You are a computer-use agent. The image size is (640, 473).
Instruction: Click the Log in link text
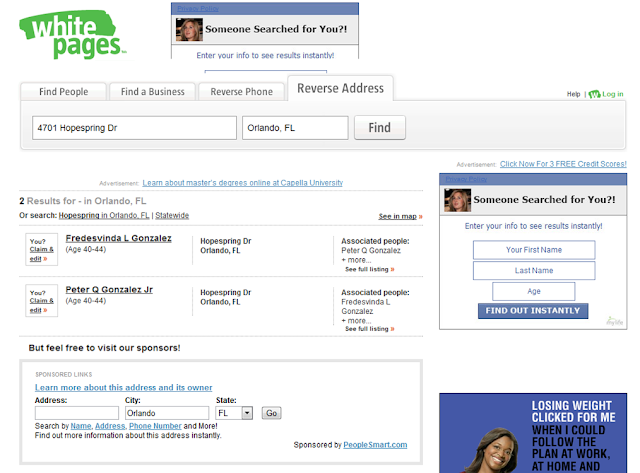[613, 94]
